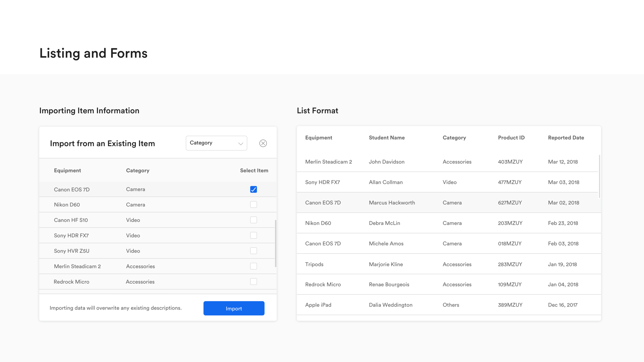Click Apple iPad equipment entry
Image resolution: width=644 pixels, height=362 pixels.
318,305
